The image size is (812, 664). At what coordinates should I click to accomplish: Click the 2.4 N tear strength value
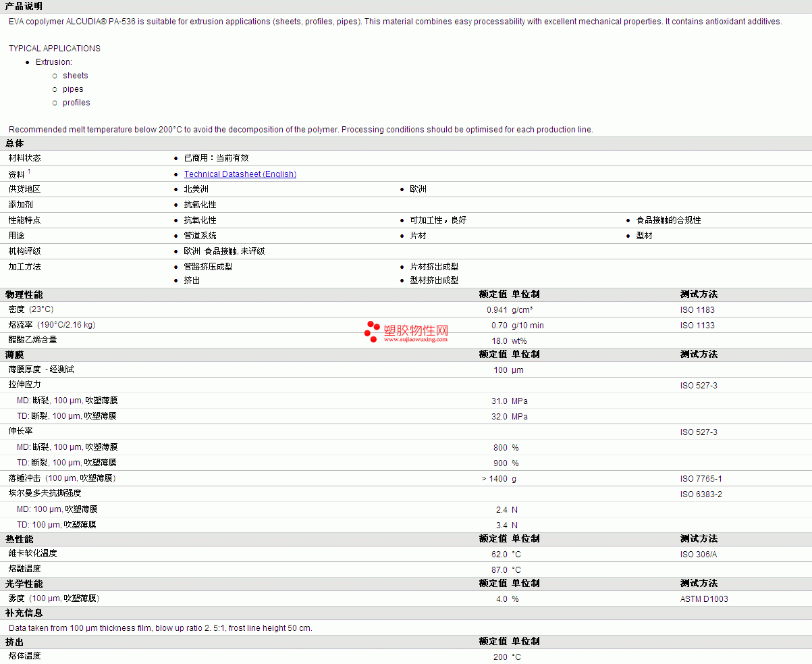pyautogui.click(x=506, y=510)
